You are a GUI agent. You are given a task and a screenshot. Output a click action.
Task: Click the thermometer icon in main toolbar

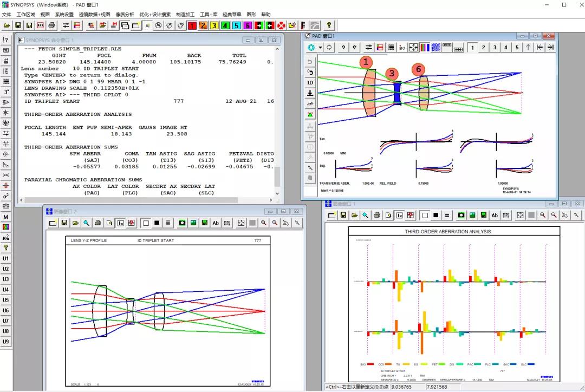coord(303,25)
